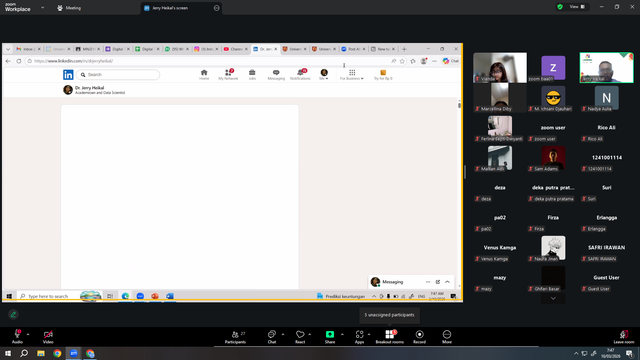Viewport: 640px width, 360px height.
Task: Open LinkedIn For Business menu
Action: coord(352,75)
